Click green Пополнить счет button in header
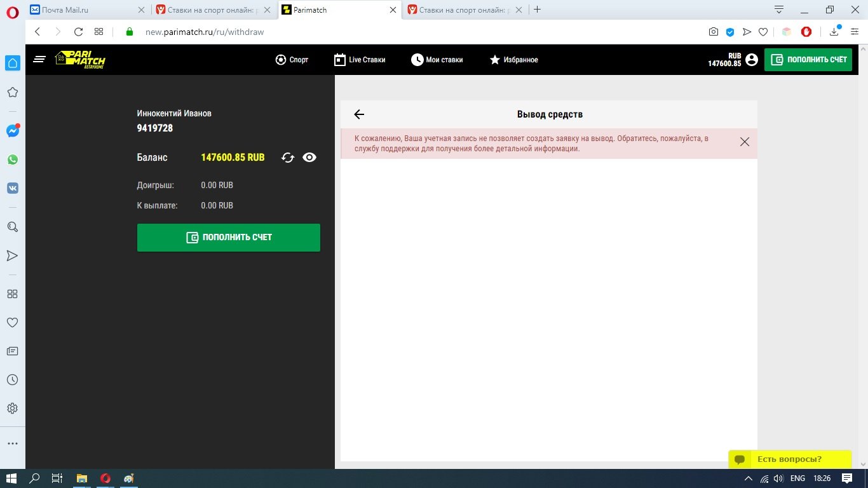The height and width of the screenshot is (488, 868). pos(808,60)
